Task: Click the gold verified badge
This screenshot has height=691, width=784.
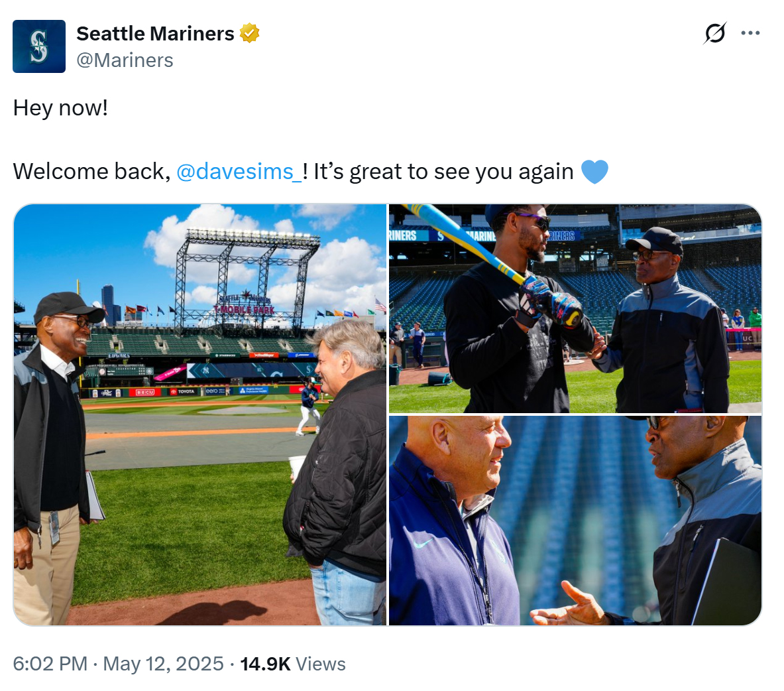Action: click(x=249, y=33)
